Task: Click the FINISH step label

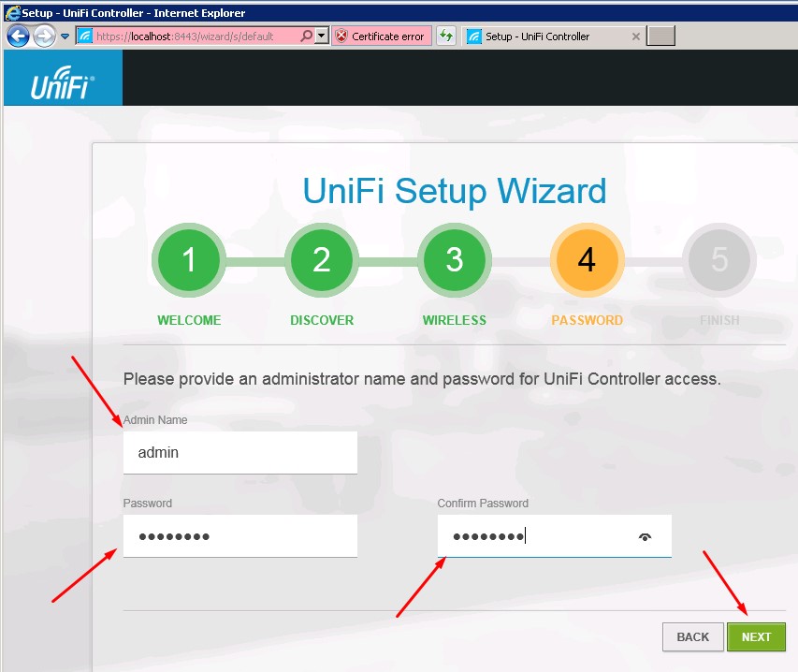Action: 719,320
